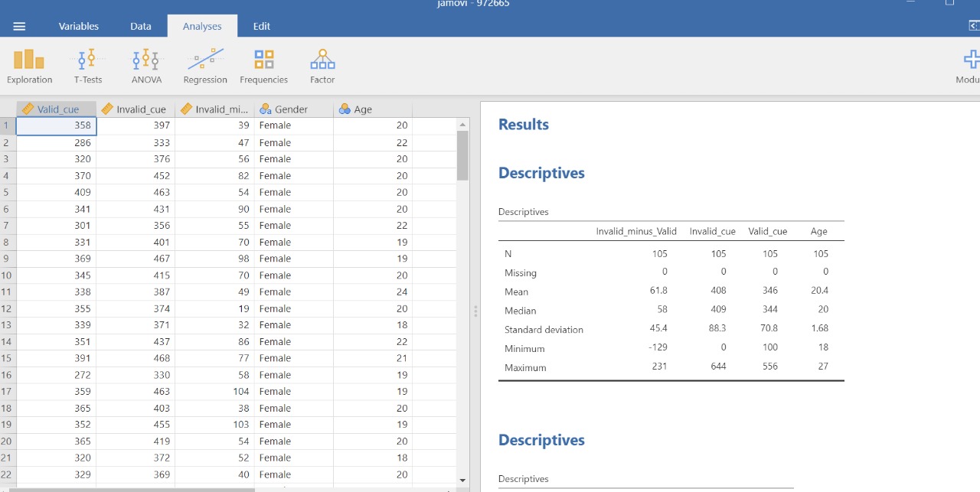Viewport: 980px width, 492px height.
Task: Click the panel splitter handle between data and results
Action: coord(475,311)
